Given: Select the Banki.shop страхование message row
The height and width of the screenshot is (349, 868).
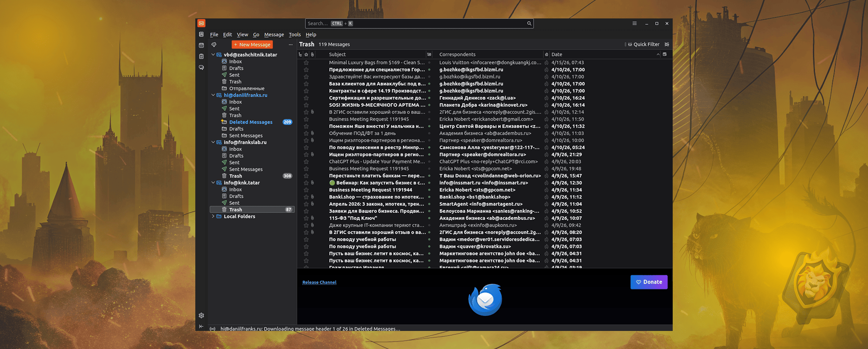Looking at the screenshot, I should click(485, 197).
